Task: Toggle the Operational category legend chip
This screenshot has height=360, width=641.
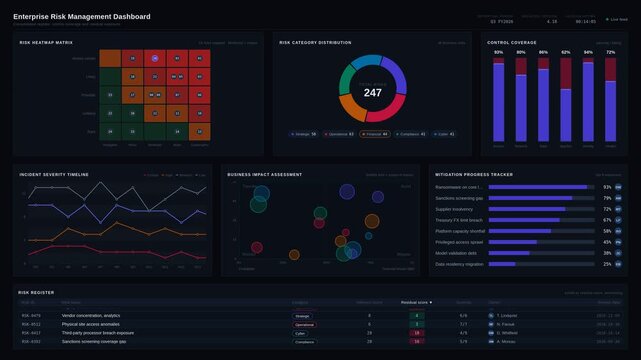Action: [x=339, y=134]
